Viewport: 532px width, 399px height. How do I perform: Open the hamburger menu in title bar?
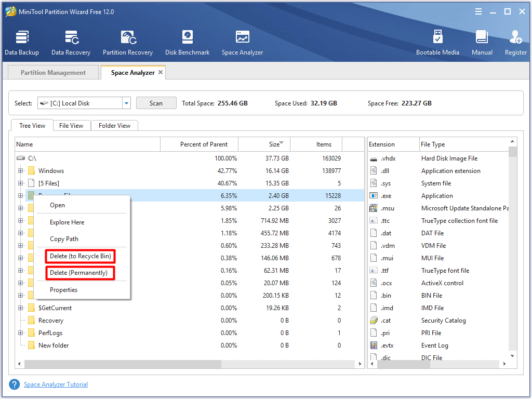[x=478, y=11]
